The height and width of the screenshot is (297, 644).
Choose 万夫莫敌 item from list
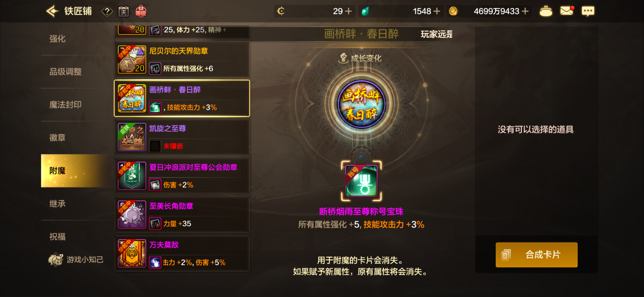point(182,254)
